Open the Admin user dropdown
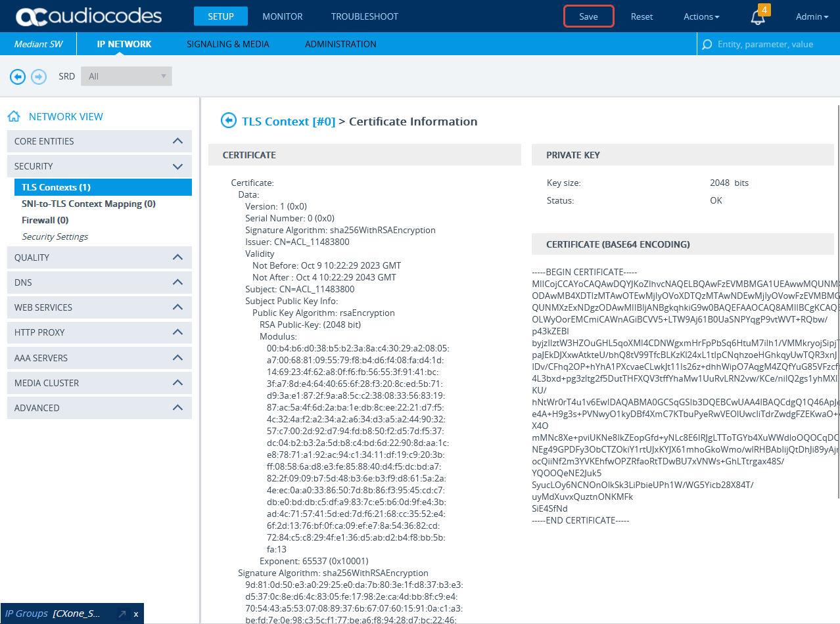The image size is (840, 624). pyautogui.click(x=812, y=16)
